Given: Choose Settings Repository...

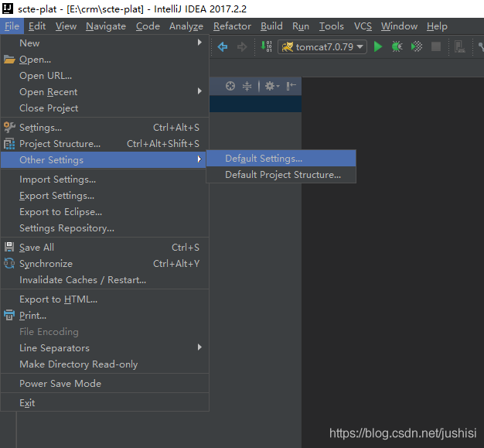Looking at the screenshot, I should coord(104,228).
